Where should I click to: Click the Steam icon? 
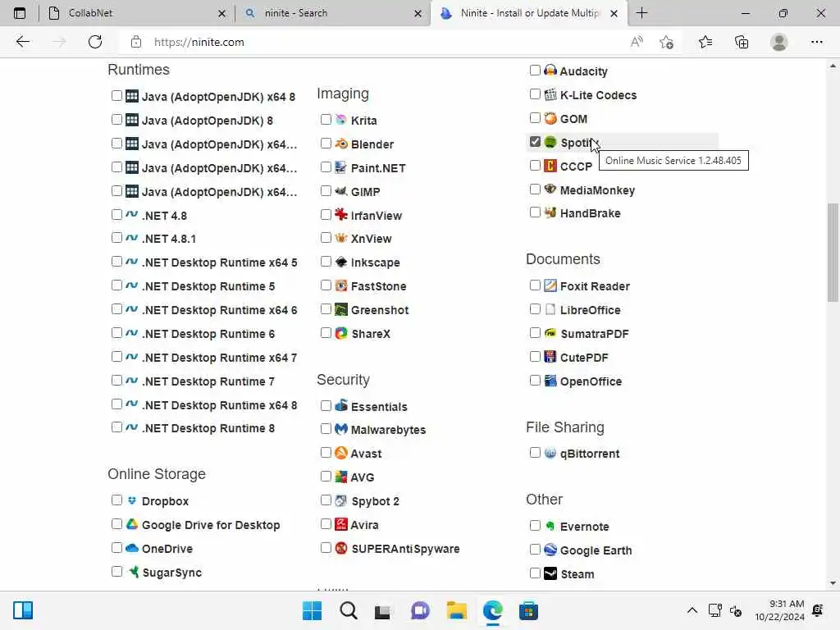[x=550, y=573]
